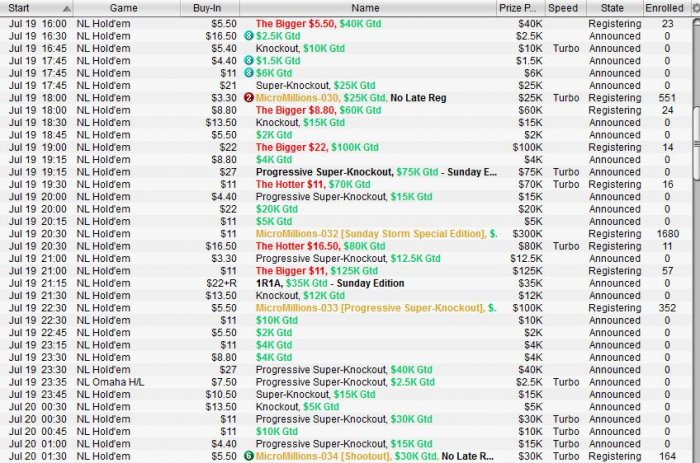This screenshot has width=700, height=463.
Task: Select Progressive Super-Knockout, $12.5K Gtd tournament
Action: coord(346,259)
